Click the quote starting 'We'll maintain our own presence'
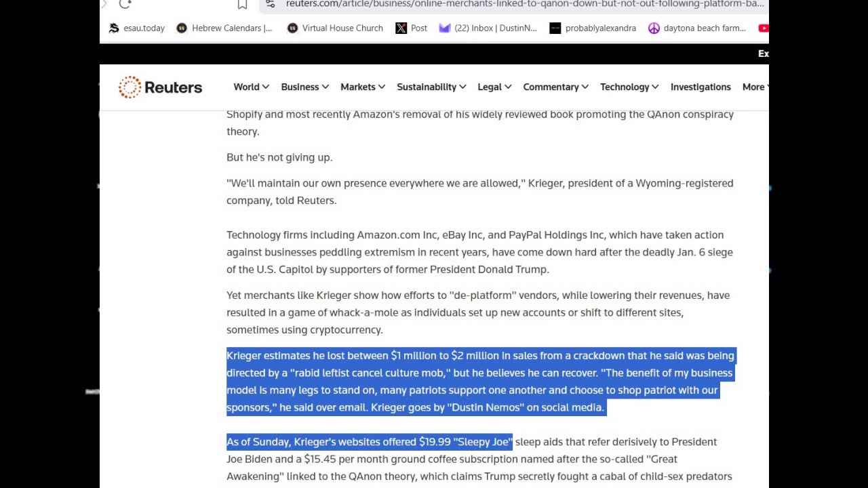The image size is (868, 488). tap(480, 192)
